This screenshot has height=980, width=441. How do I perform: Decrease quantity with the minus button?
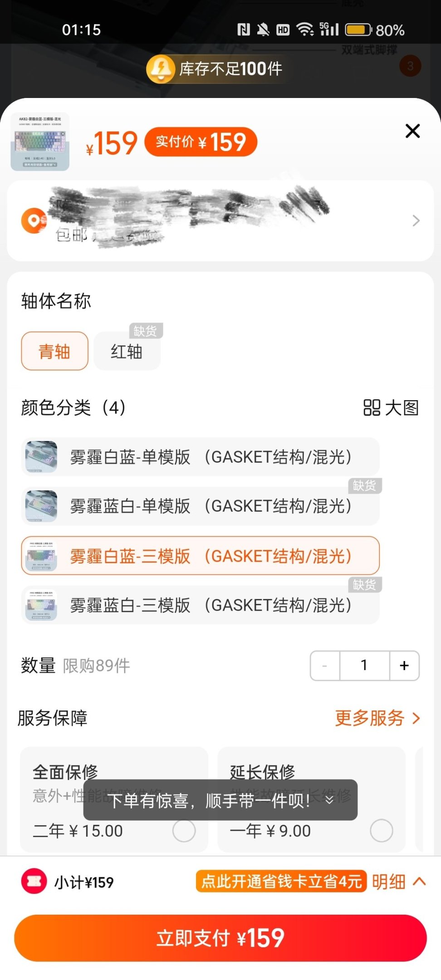click(x=325, y=666)
